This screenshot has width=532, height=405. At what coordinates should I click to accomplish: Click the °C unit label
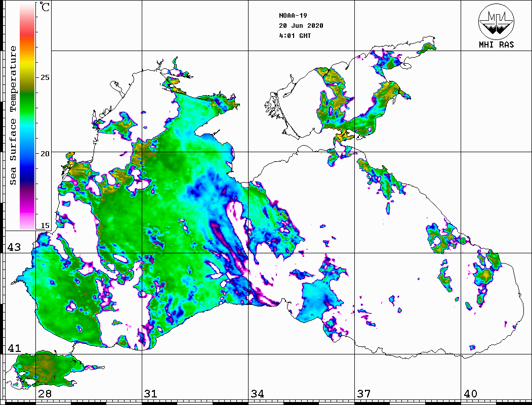(x=45, y=7)
